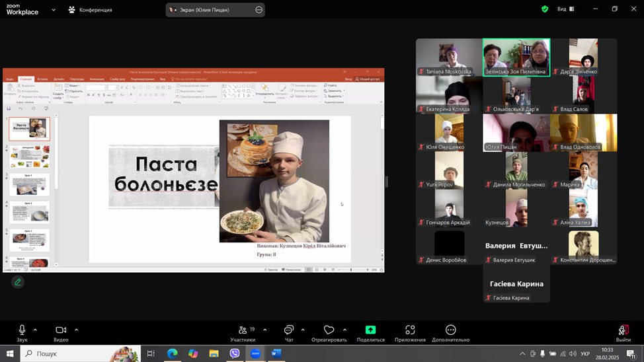Open the Приложения apps icon
Viewport: 644px width, 362px height.
click(410, 330)
